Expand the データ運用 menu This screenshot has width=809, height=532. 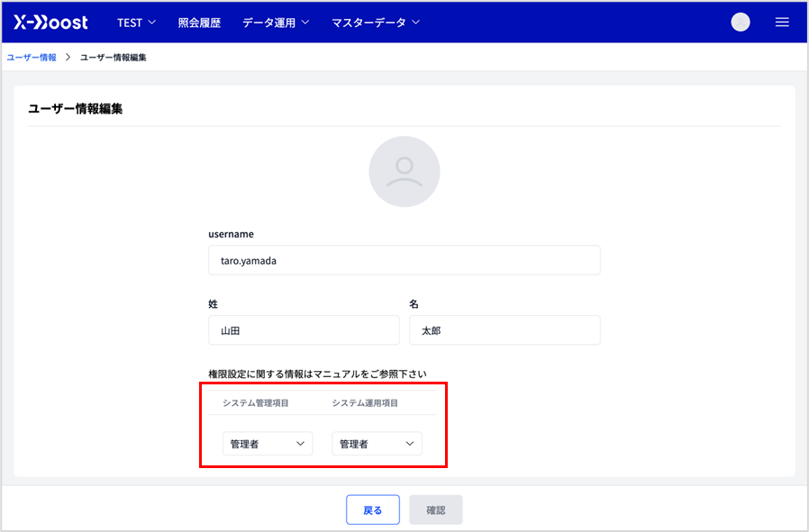[x=276, y=23]
